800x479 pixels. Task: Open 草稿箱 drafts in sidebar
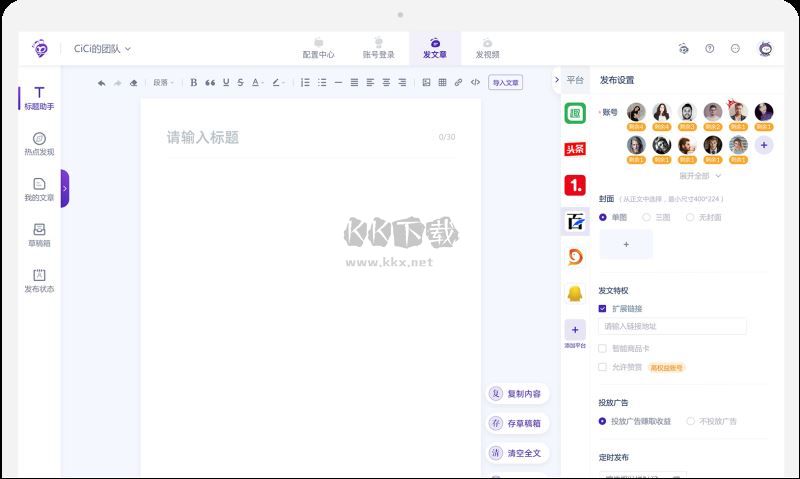[39, 235]
